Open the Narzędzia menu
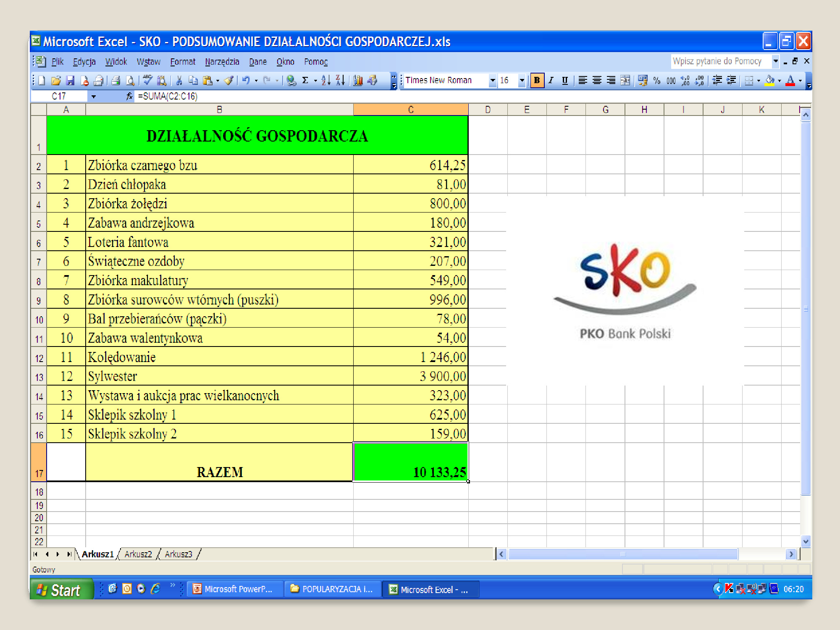Viewport: 840px width, 630px height. point(222,62)
